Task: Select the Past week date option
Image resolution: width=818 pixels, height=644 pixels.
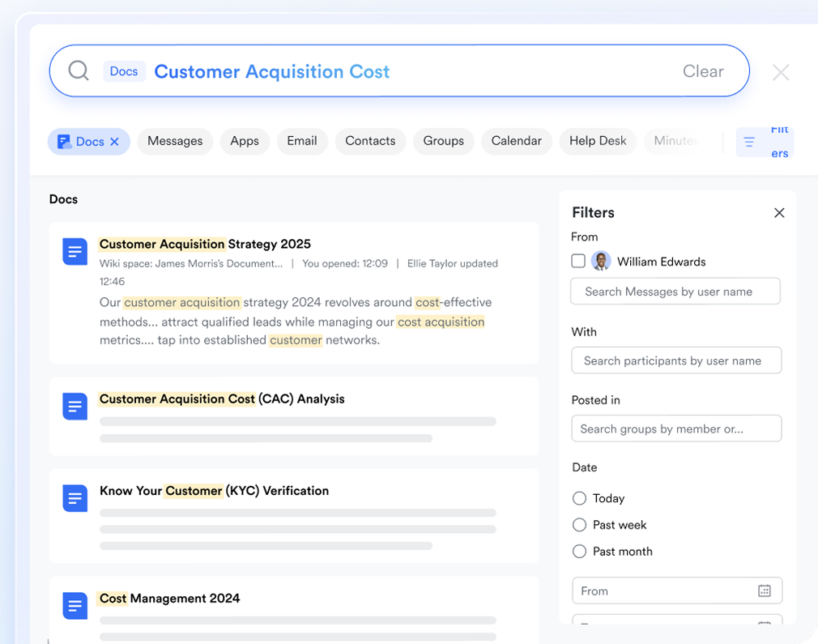Action: tap(579, 525)
